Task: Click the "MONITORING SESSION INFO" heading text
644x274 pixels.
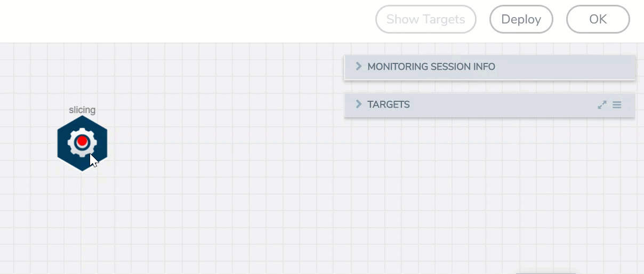Action: click(x=431, y=67)
